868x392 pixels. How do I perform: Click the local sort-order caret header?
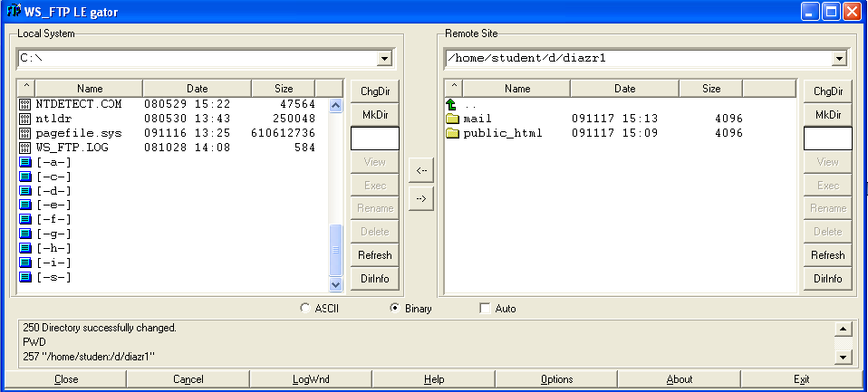(26, 88)
